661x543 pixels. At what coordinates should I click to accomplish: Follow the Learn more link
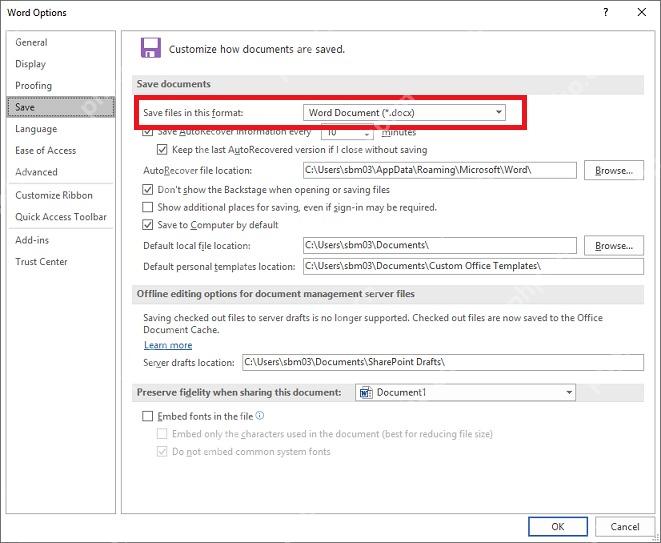168,345
